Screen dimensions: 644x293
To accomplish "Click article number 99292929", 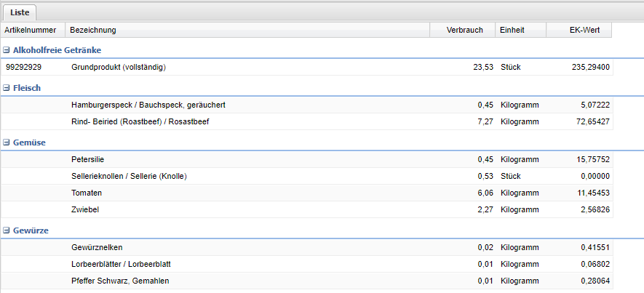I will click(x=23, y=67).
